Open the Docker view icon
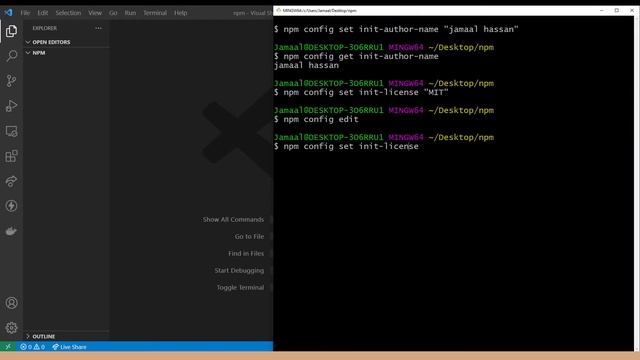The image size is (640, 360). (11, 231)
